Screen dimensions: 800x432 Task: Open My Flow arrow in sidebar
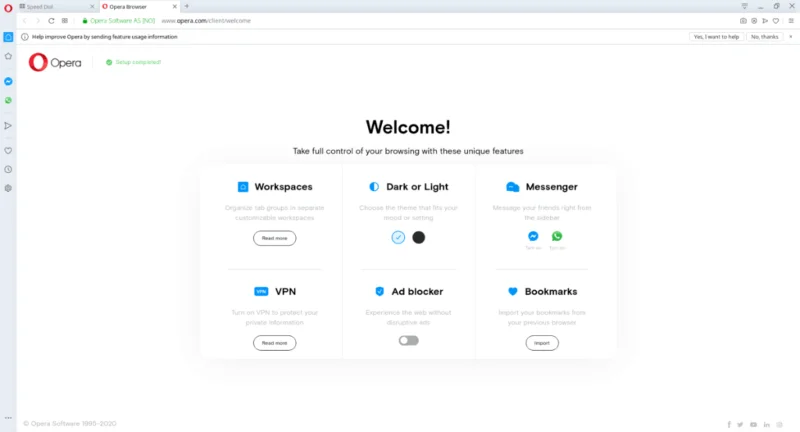8,125
